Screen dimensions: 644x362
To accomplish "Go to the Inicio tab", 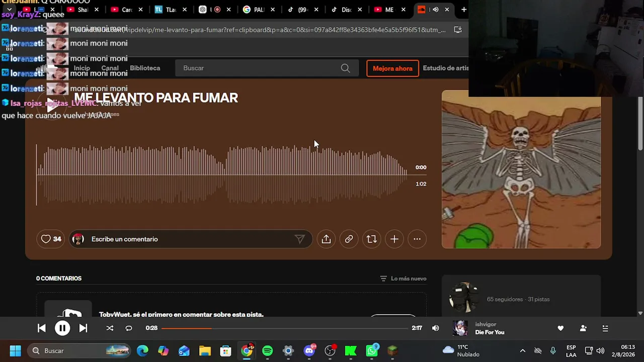I will (82, 68).
